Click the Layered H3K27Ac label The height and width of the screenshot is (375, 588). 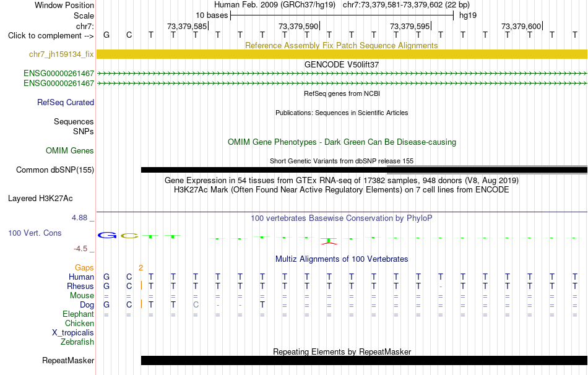40,199
